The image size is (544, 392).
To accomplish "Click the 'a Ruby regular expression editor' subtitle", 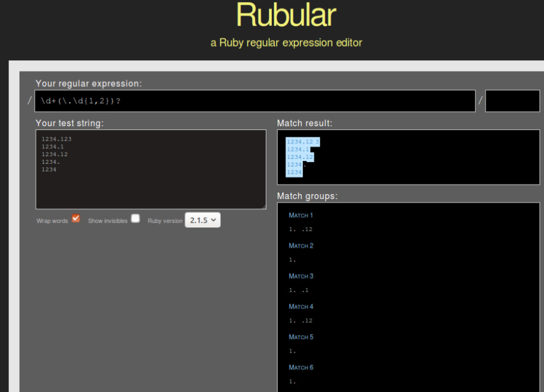I will [x=286, y=43].
